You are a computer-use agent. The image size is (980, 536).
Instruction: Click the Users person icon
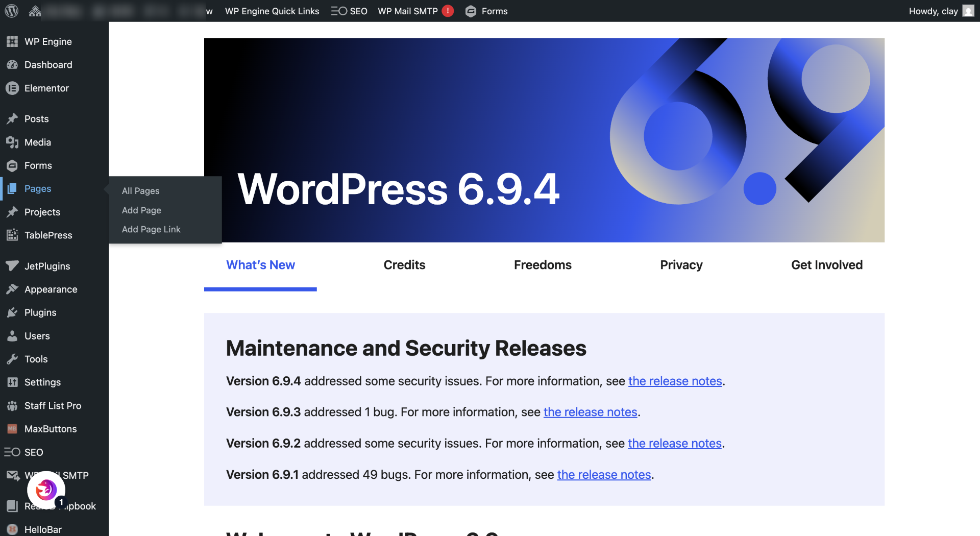pos(12,336)
